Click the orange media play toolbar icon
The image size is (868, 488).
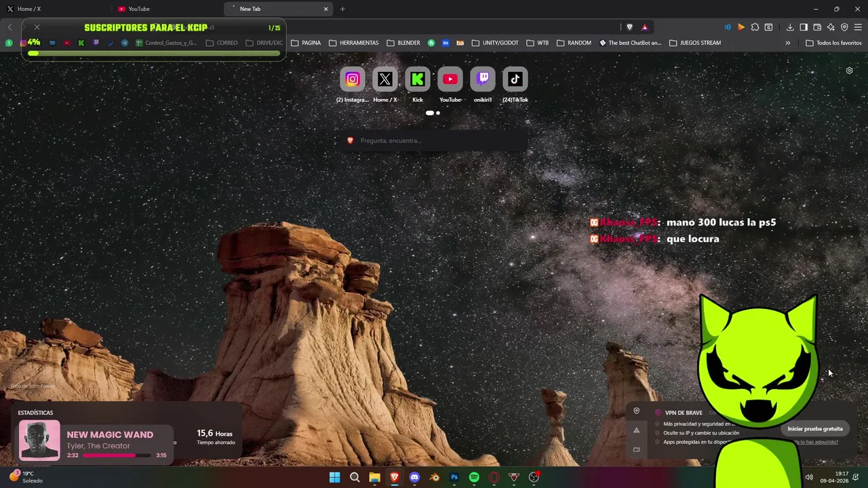741,27
